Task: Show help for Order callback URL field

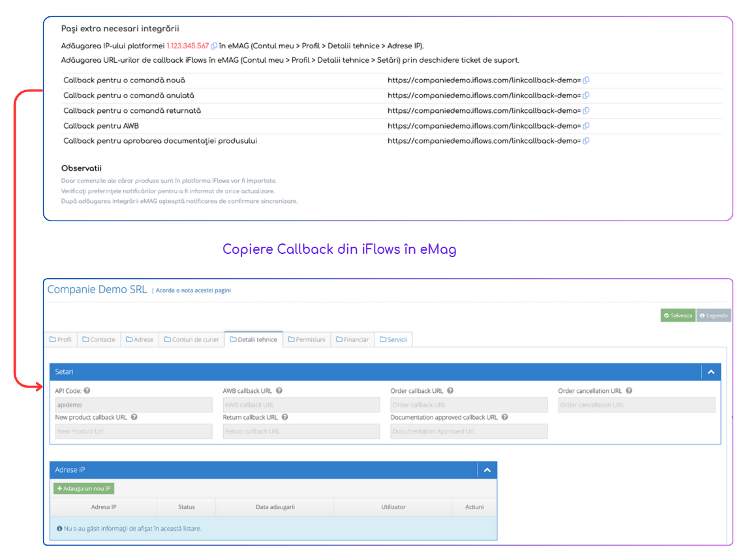Action: (x=450, y=390)
